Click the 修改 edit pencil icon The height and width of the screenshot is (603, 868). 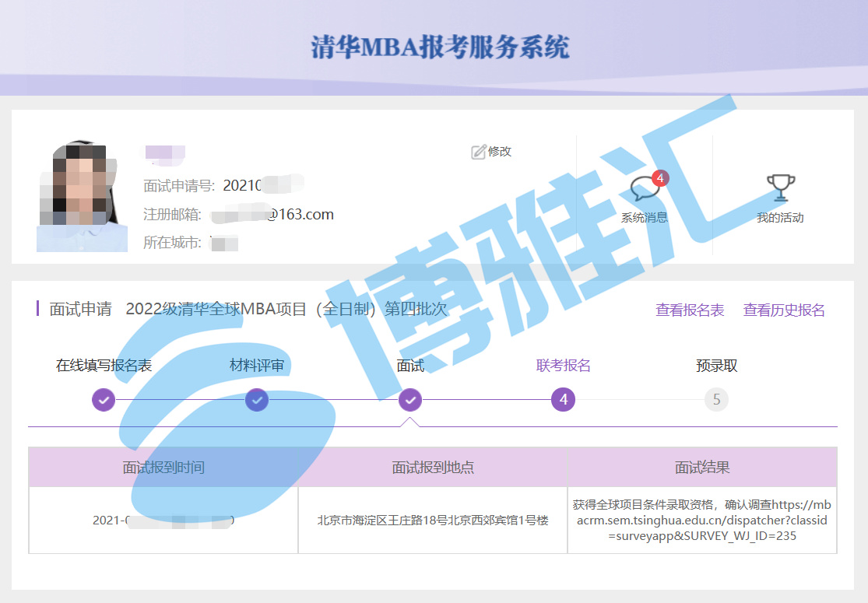tap(478, 152)
